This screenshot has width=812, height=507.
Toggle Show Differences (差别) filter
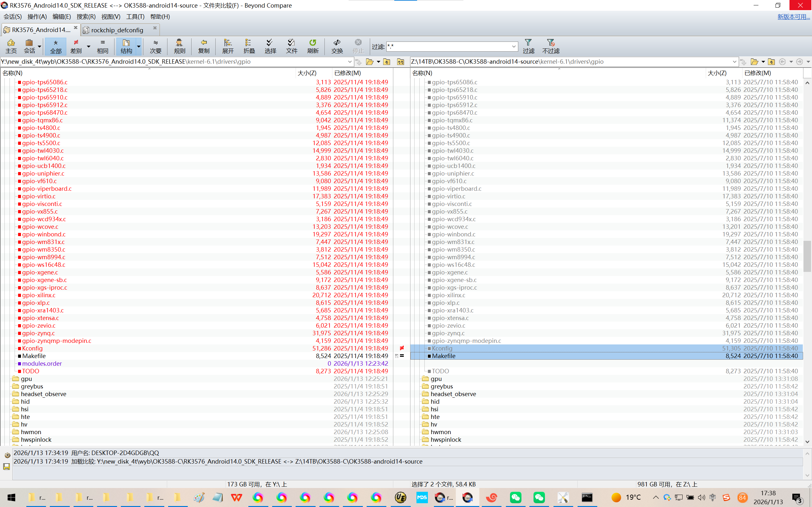click(76, 46)
